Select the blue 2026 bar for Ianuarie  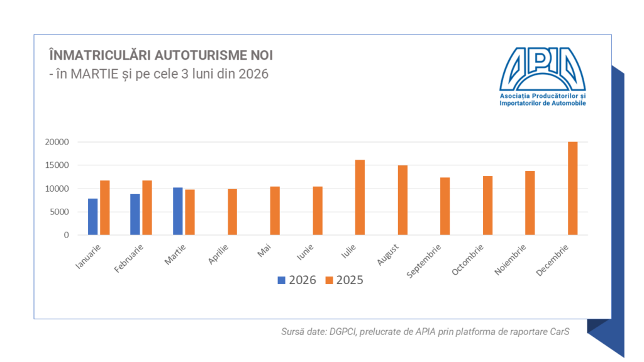tap(92, 217)
